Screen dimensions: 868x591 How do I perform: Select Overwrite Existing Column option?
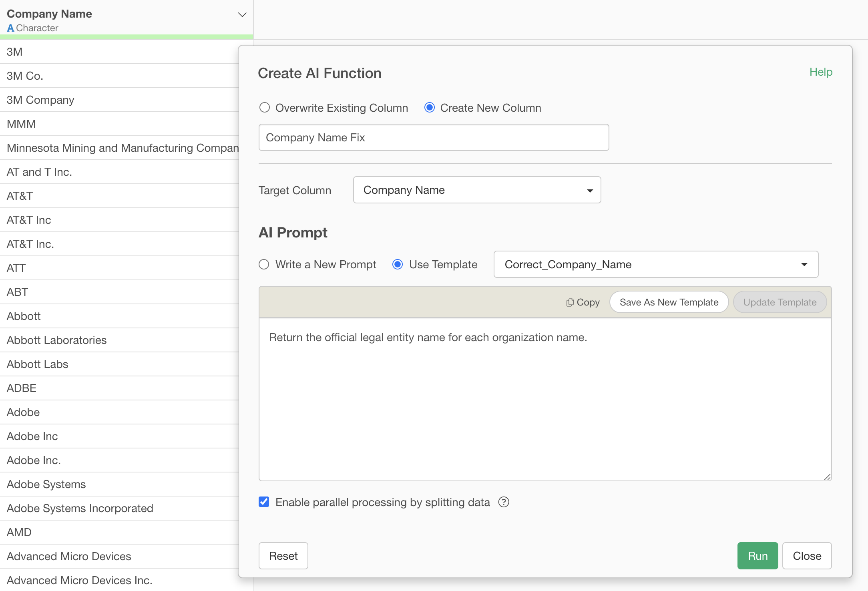pyautogui.click(x=265, y=108)
